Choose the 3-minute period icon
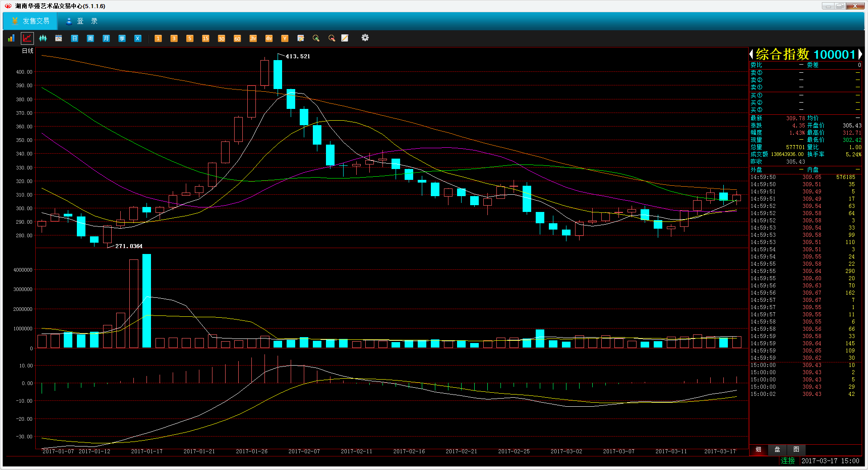Screen dimensions: 868x470 pyautogui.click(x=174, y=38)
